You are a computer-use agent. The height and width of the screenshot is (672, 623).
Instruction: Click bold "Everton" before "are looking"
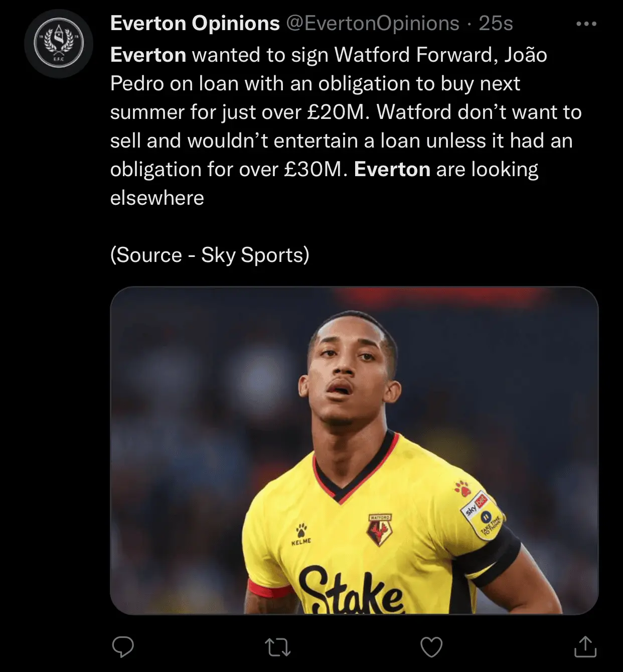coord(392,170)
